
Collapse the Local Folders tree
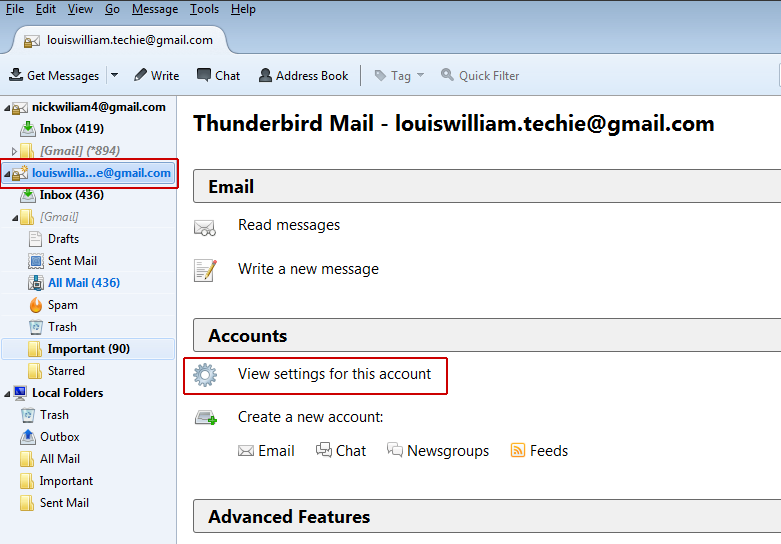click(7, 394)
